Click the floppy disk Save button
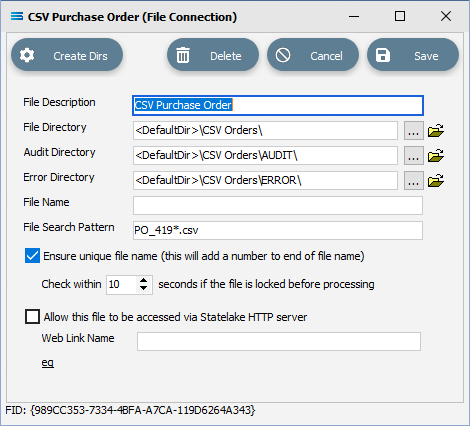The width and height of the screenshot is (470, 426). (413, 55)
